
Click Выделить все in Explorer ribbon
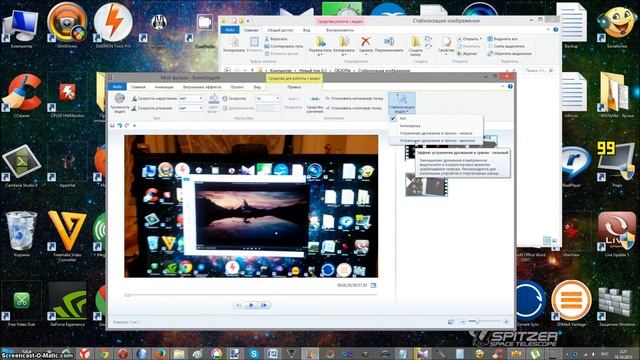point(502,39)
